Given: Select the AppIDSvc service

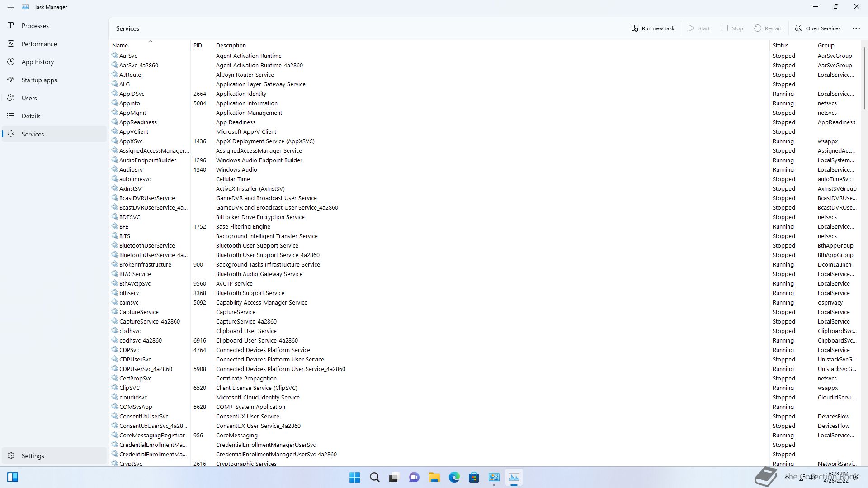Looking at the screenshot, I should (x=485, y=94).
